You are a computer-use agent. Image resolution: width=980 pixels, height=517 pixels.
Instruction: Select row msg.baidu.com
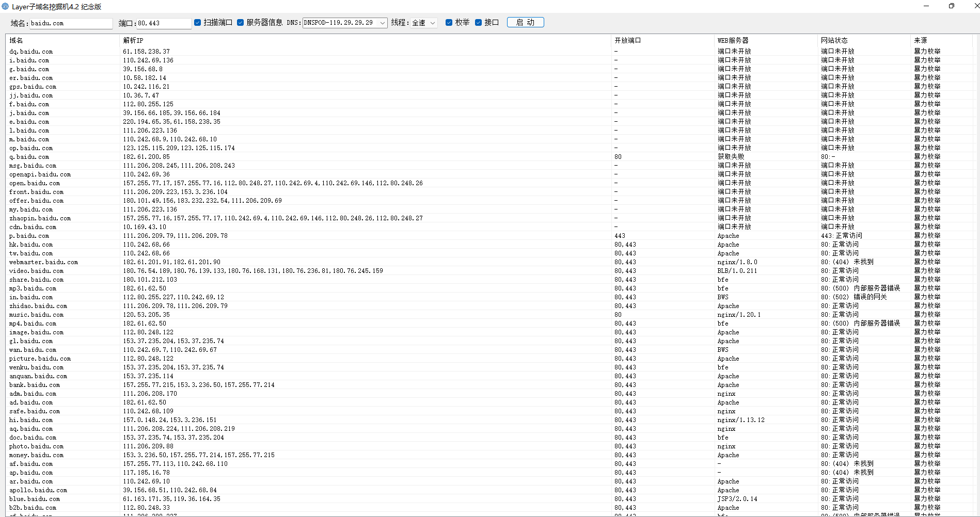coord(489,166)
